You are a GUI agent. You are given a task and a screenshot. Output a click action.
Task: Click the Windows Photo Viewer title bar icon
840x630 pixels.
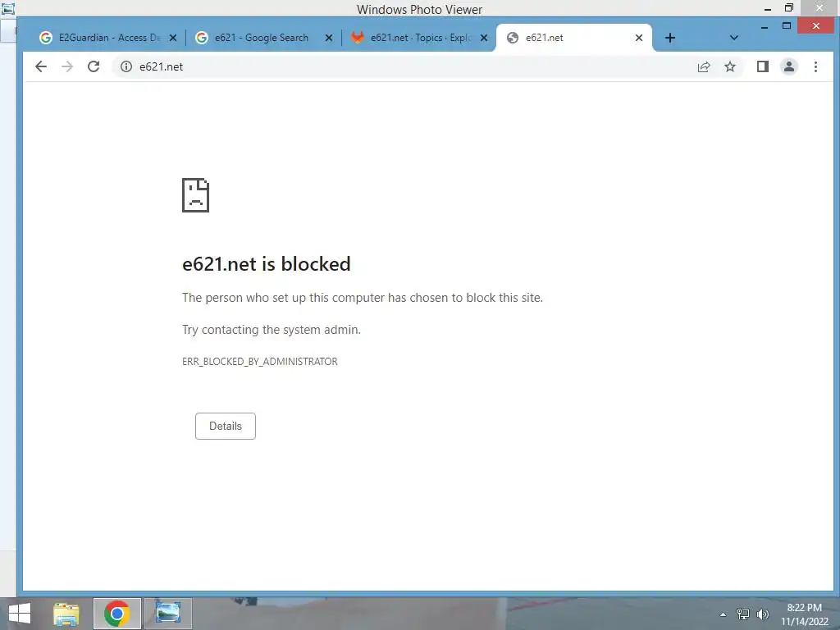[7, 8]
